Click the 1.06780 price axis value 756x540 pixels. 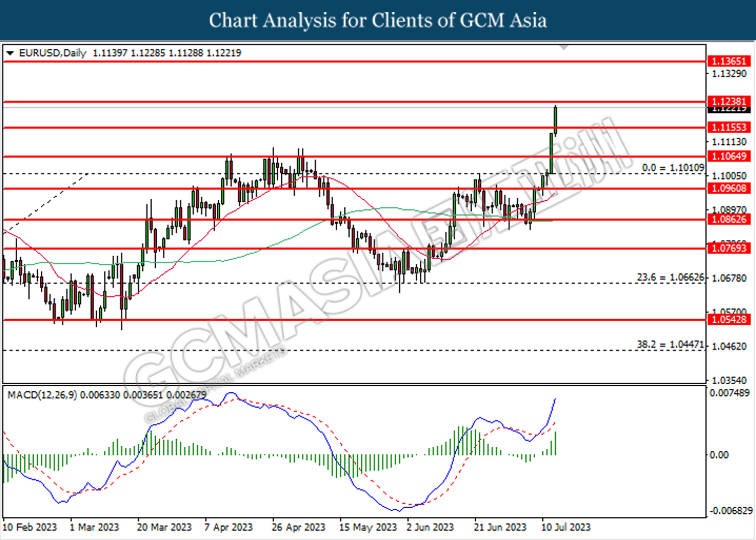pyautogui.click(x=729, y=278)
